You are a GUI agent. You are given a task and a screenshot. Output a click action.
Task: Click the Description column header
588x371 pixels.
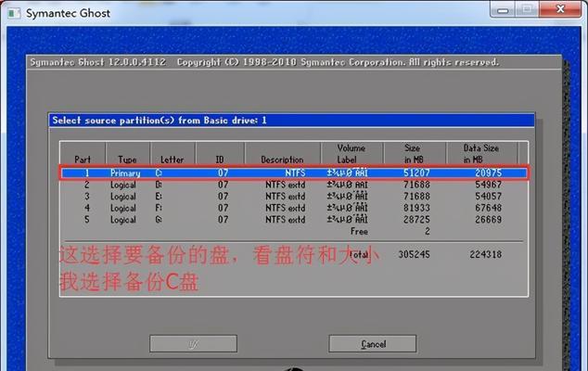click(x=282, y=160)
